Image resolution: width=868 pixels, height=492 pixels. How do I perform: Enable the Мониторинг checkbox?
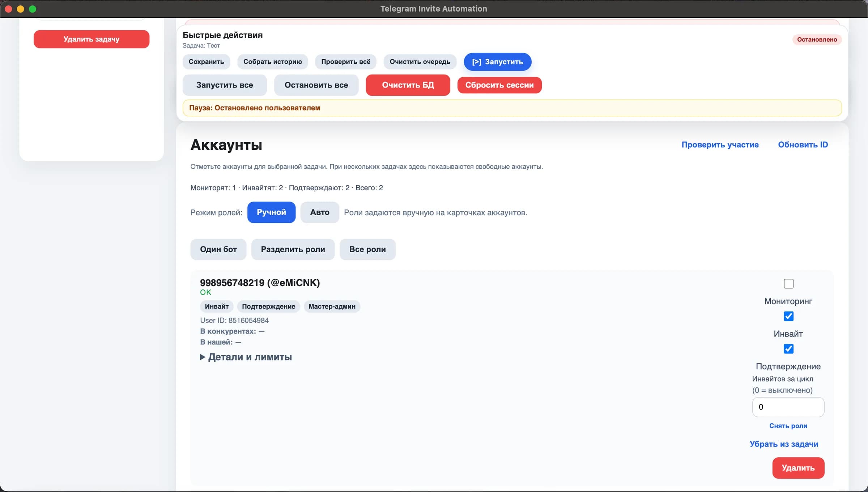tap(788, 284)
